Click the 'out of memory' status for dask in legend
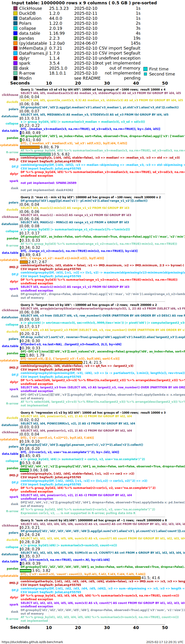 click(125, 68)
